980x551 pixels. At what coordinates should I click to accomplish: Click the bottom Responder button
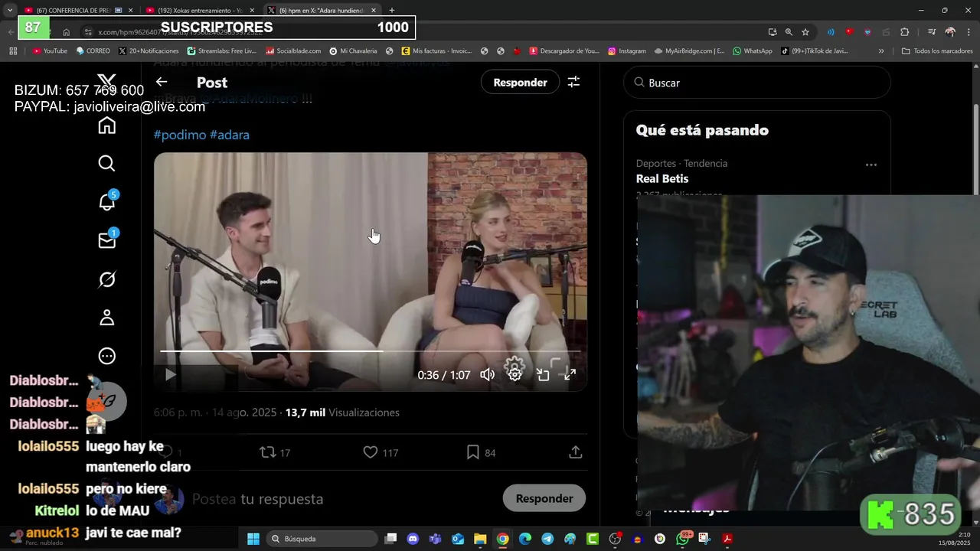click(544, 498)
